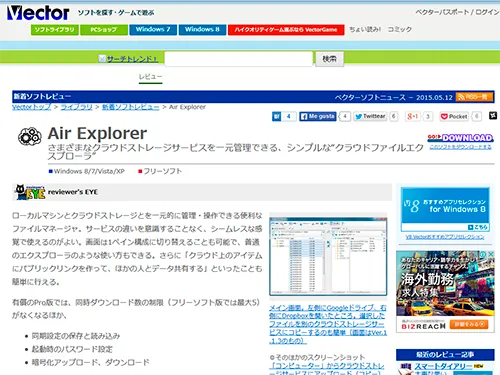
Task: Click 同期設定の保存と読み込み list item
Action: click(76, 336)
